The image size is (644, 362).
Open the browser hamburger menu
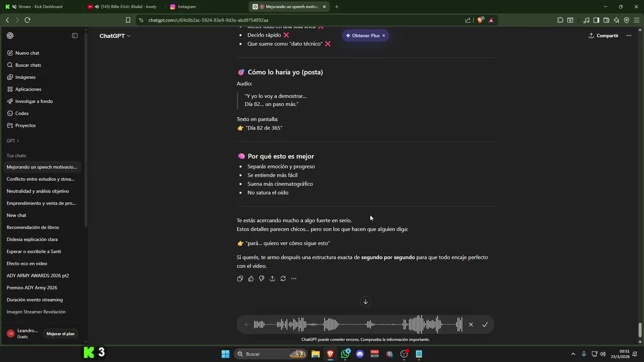point(636,20)
